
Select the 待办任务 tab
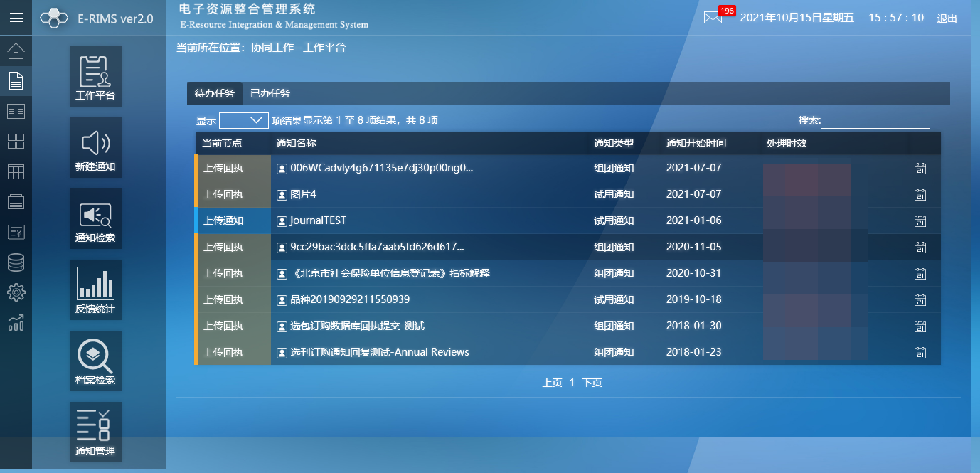[215, 94]
